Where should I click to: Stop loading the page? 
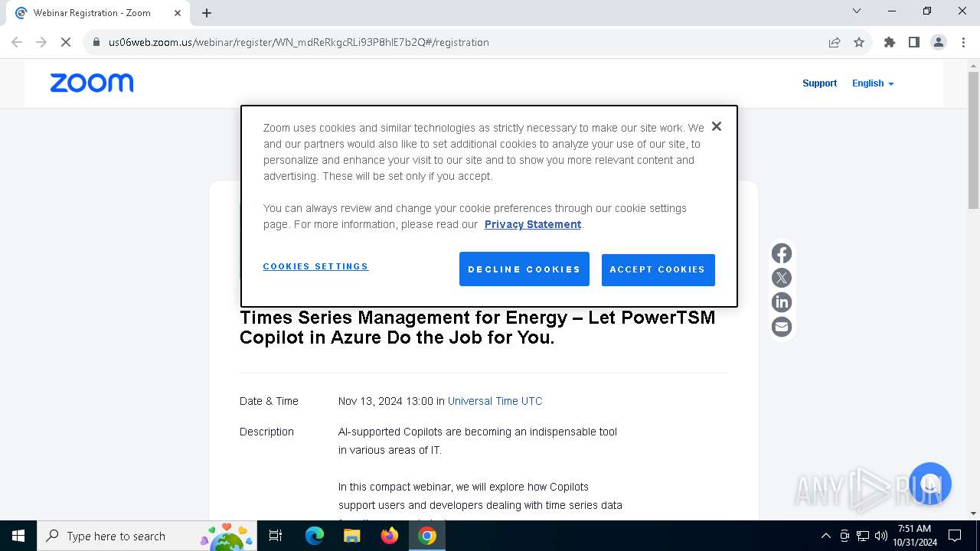(66, 42)
